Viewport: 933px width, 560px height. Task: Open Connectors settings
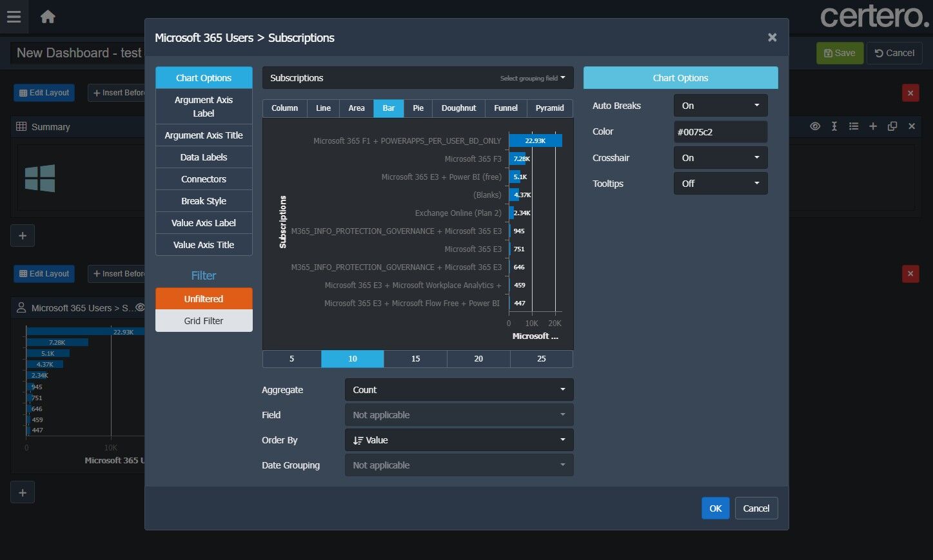click(204, 179)
